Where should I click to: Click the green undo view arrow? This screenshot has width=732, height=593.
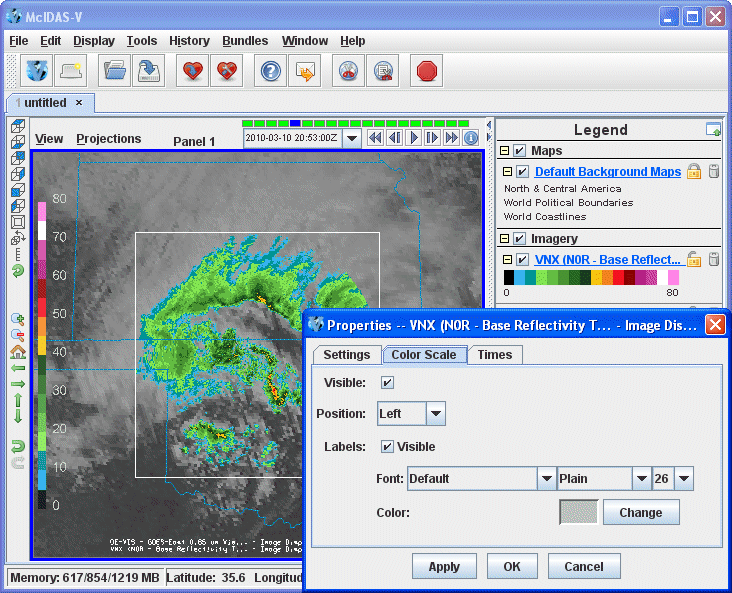18,447
